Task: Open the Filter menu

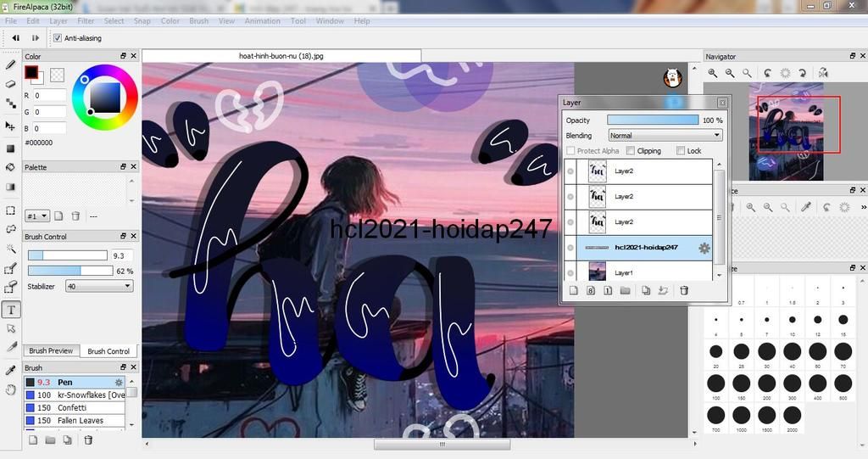Action: 86,21
